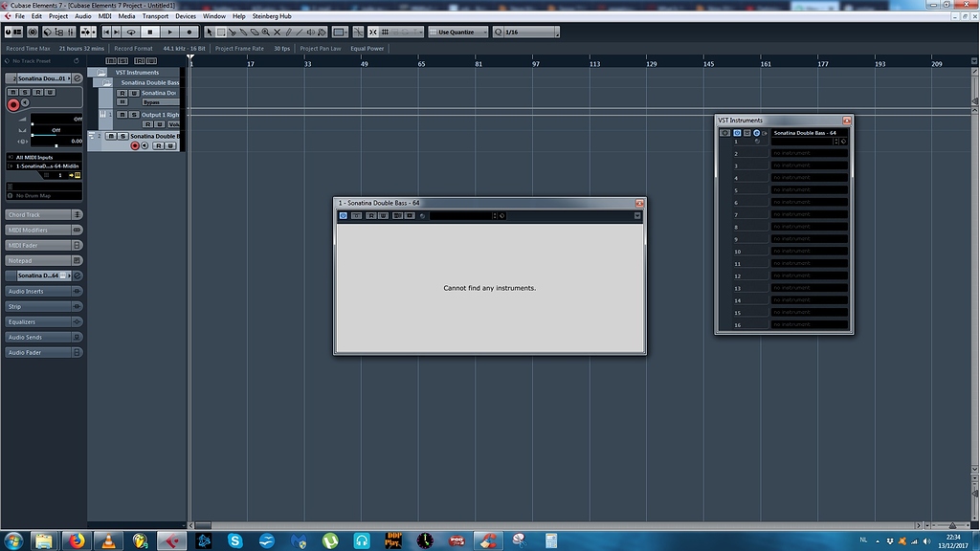Image resolution: width=980 pixels, height=551 pixels.
Task: Open dropdown arrow in Sonatina plugin window header
Action: point(636,215)
